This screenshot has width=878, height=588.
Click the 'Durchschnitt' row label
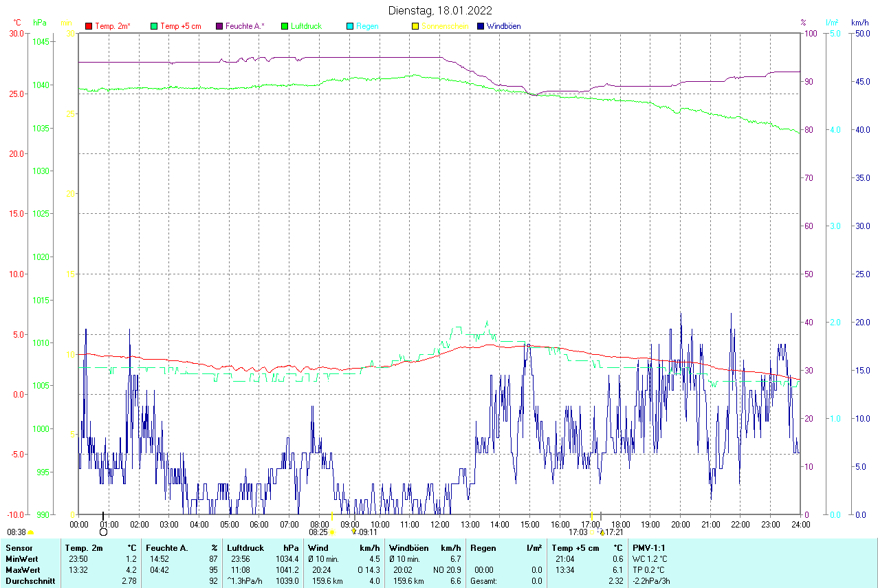30,581
